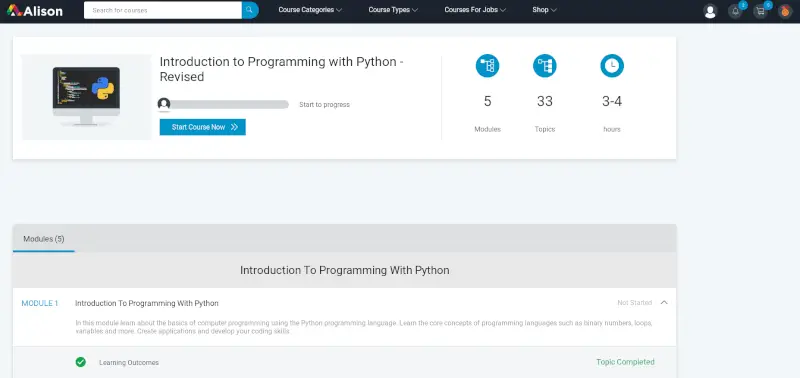
Task: Open the Learning Outcomes topic
Action: tap(129, 363)
